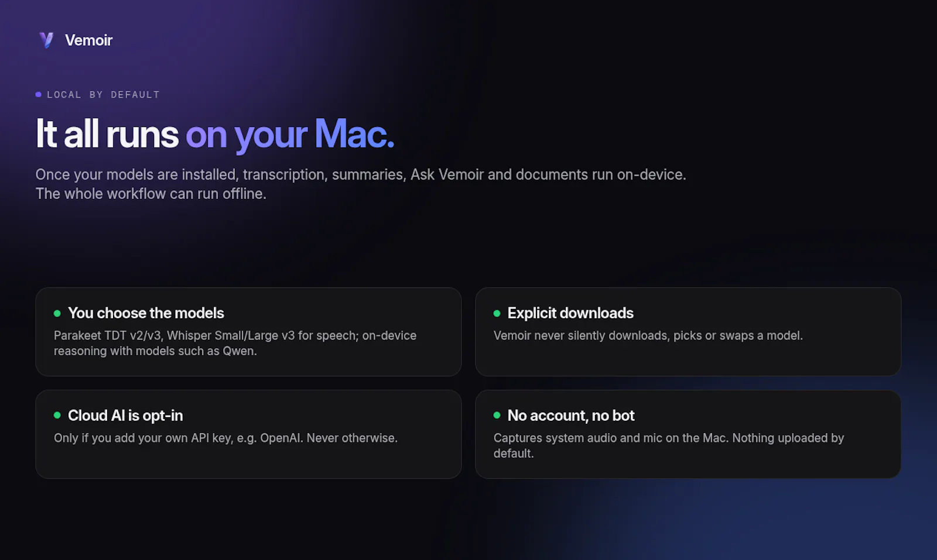Click the green dot for Explicit downloads

coord(497,313)
